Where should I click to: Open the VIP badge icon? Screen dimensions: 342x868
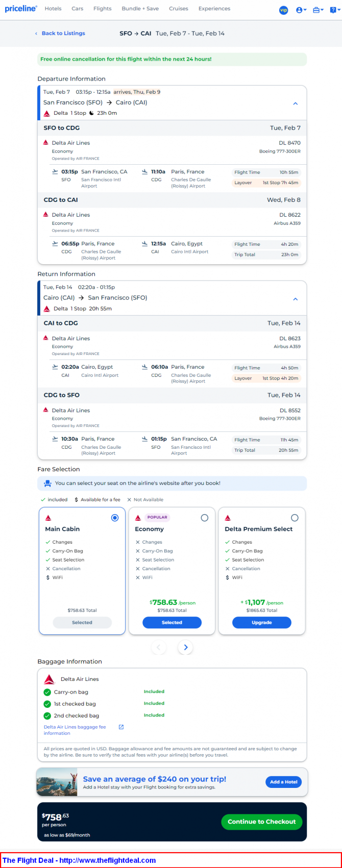point(284,10)
